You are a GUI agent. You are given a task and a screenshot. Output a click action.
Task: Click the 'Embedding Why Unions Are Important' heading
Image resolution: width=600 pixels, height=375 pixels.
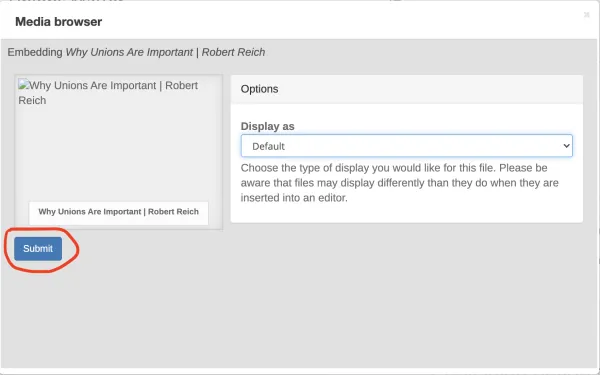136,52
